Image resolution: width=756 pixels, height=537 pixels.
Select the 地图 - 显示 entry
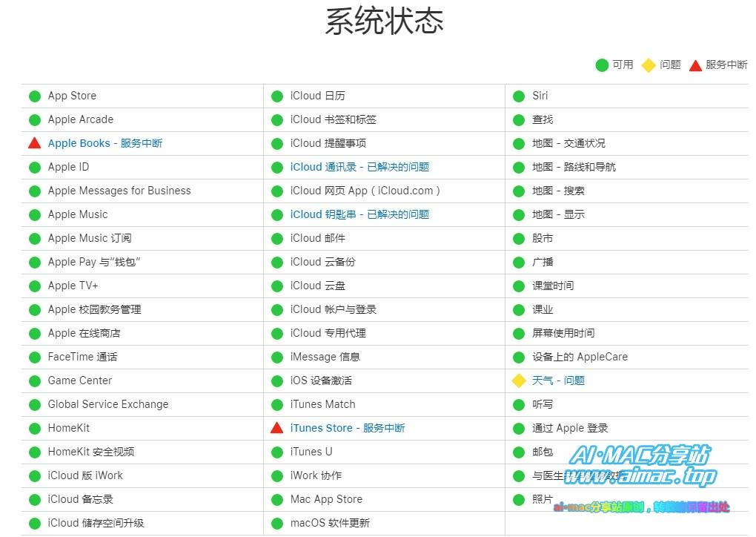[558, 214]
